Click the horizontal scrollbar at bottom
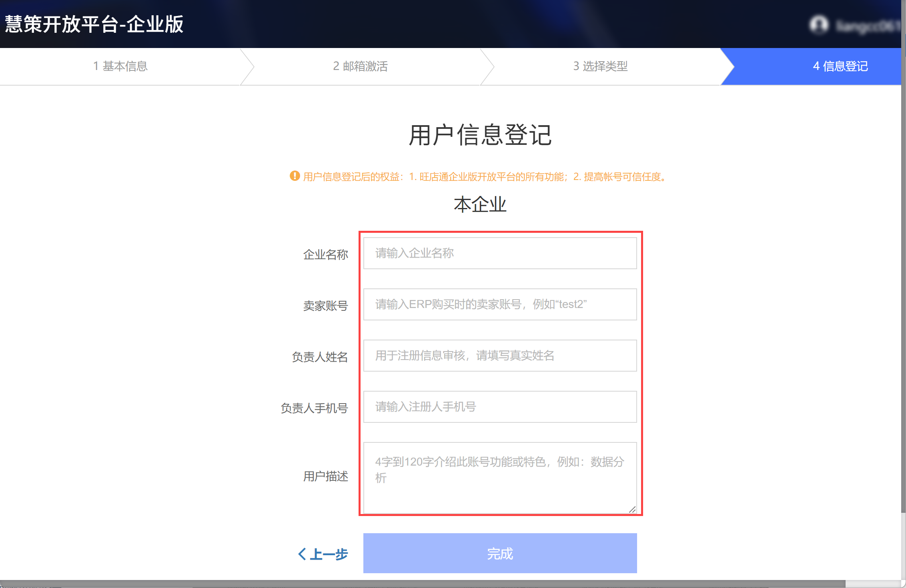The image size is (906, 588). pyautogui.click(x=423, y=584)
